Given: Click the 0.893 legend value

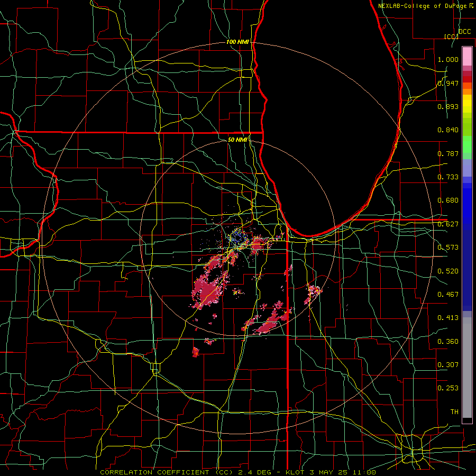Looking at the screenshot, I should [x=448, y=106].
